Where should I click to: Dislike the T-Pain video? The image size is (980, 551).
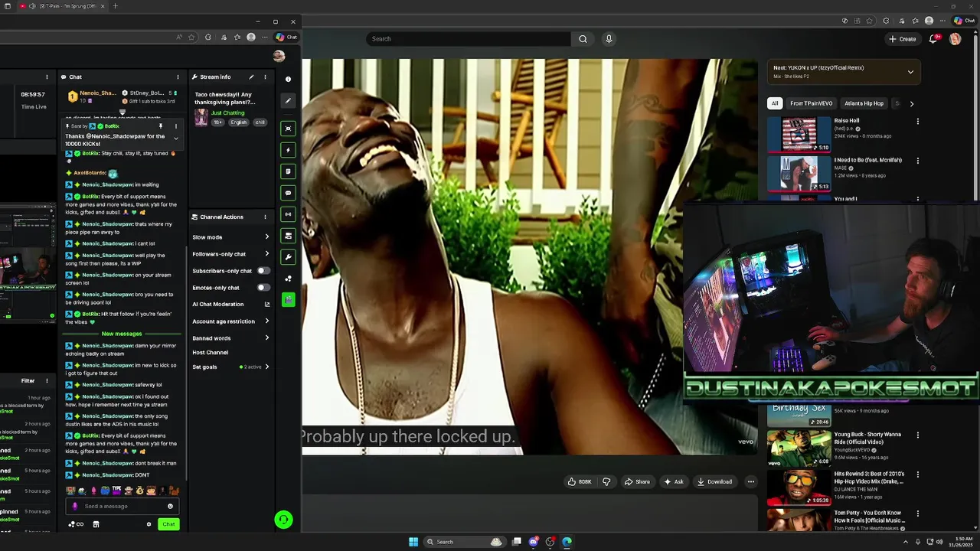coord(606,481)
